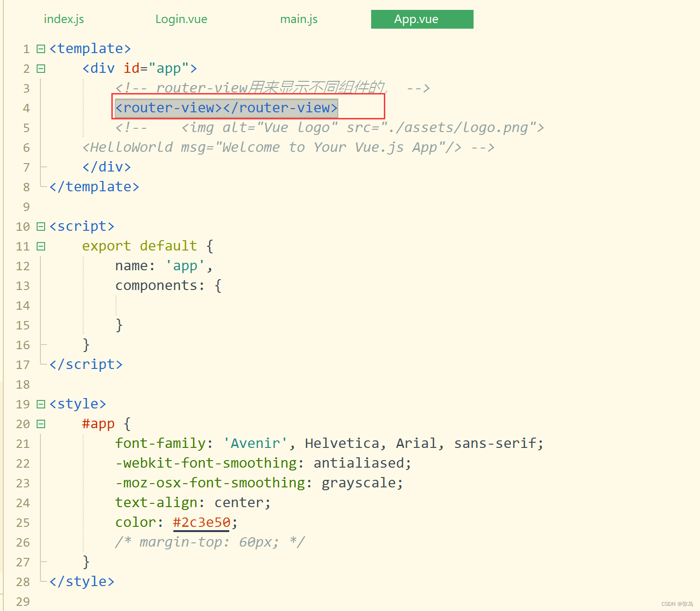
Task: Click the name: 'app' line
Action: [164, 266]
